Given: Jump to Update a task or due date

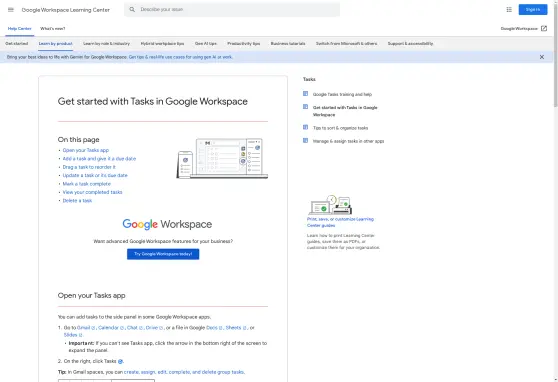Looking at the screenshot, I should (x=95, y=176).
